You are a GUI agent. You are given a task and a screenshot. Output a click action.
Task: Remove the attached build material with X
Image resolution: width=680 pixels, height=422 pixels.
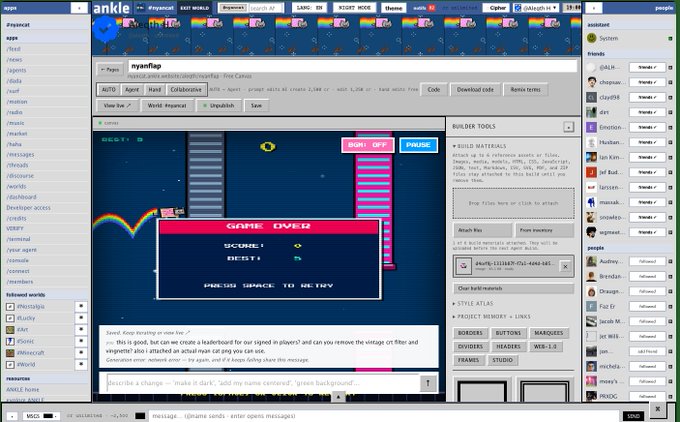click(565, 267)
